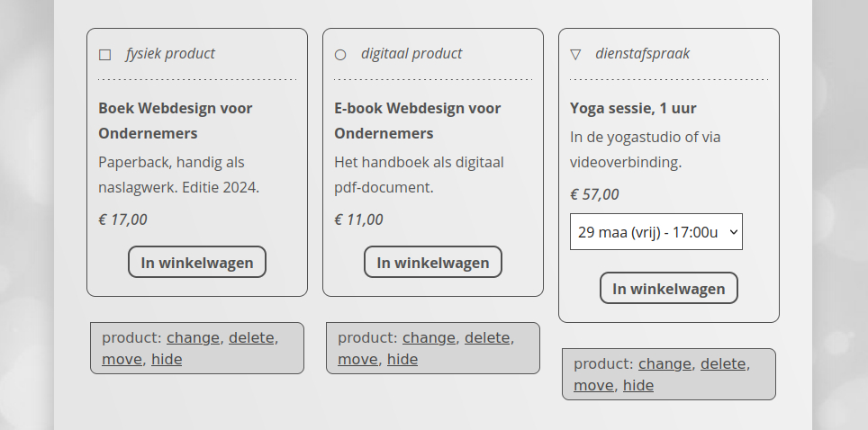Click the circle icon beside digitaal product
The width and height of the screenshot is (868, 430).
[340, 54]
